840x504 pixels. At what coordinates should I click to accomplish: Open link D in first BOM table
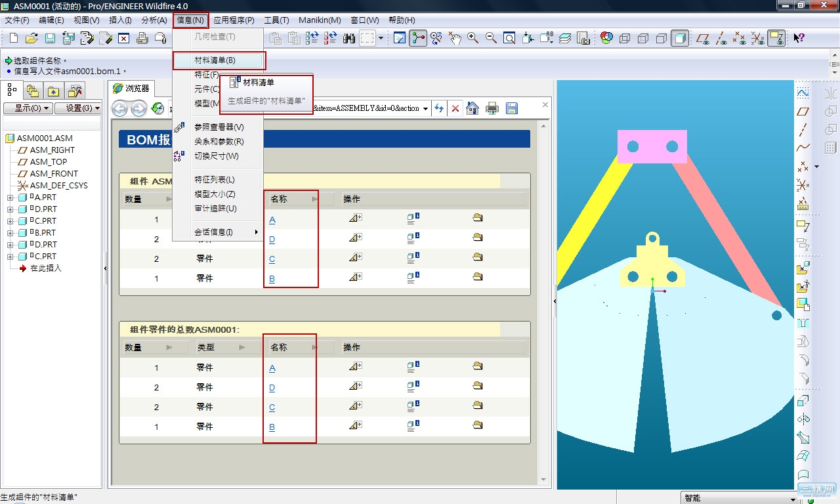pos(272,240)
